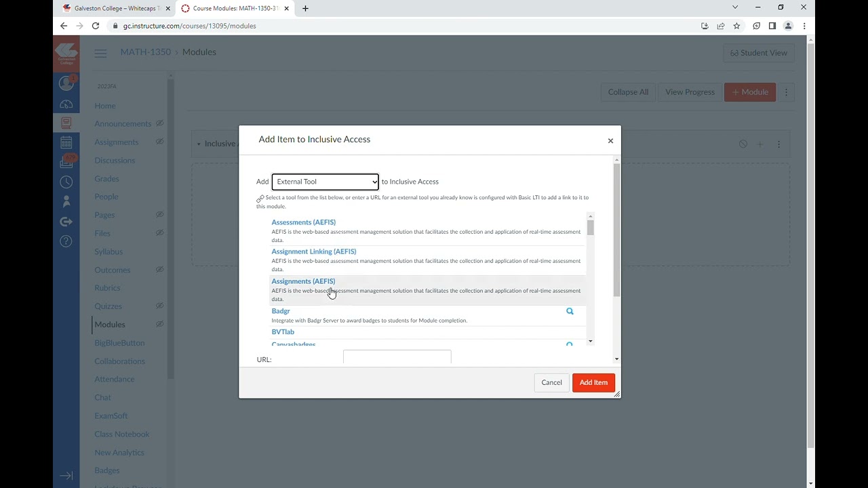Viewport: 868px width, 488px height.
Task: Open Outcomes in course navigation
Action: point(113,270)
